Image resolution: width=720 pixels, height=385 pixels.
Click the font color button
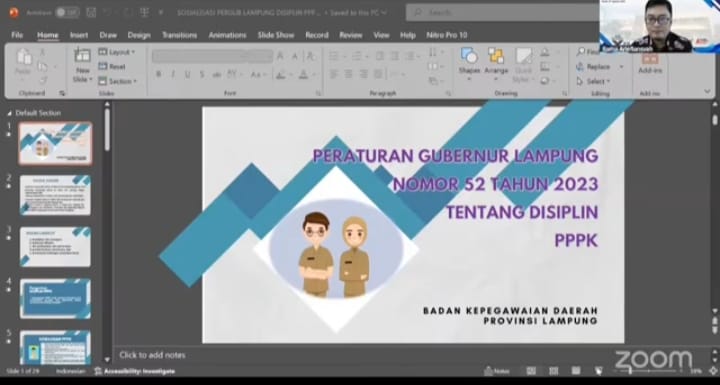click(304, 74)
